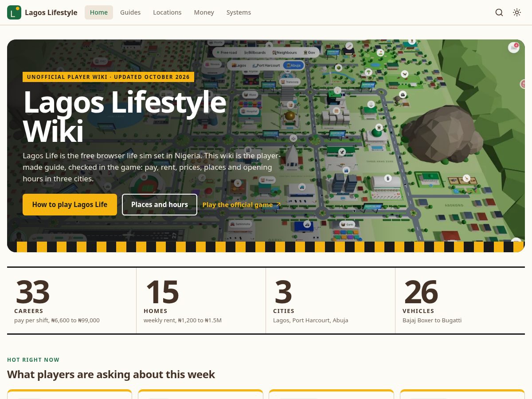Click the text 'Lagos, Port Harcourt, Abuja'
The width and height of the screenshot is (532, 399).
(x=310, y=320)
